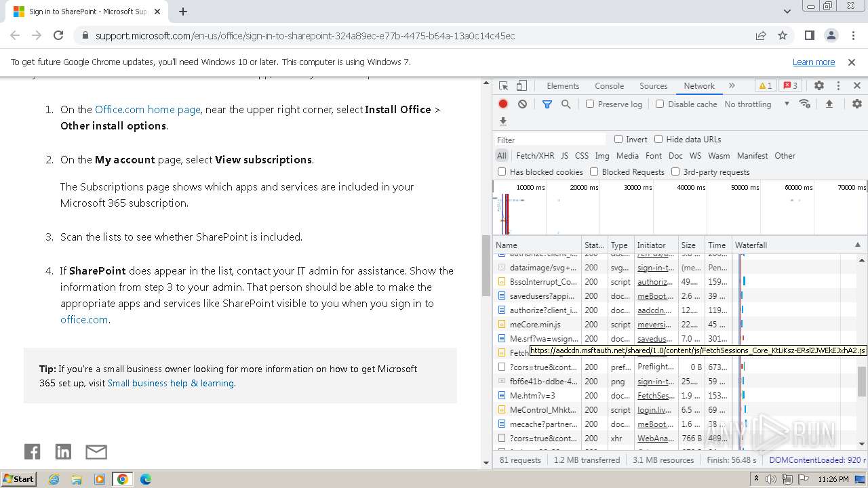The height and width of the screenshot is (488, 868).
Task: Check 3rd-party requests checkbox
Action: [x=675, y=171]
